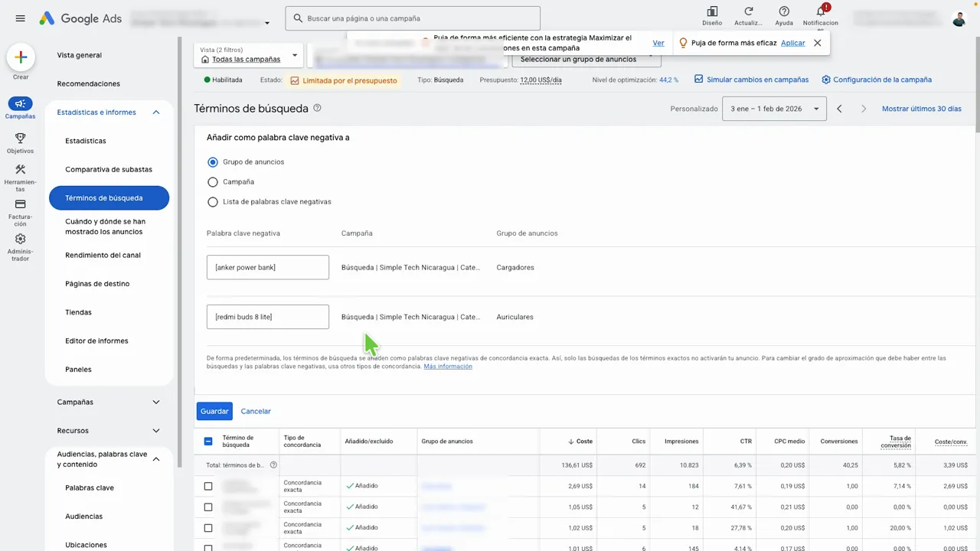Open Campañas in the left rail
The height and width of the screenshot is (551, 980).
20,108
